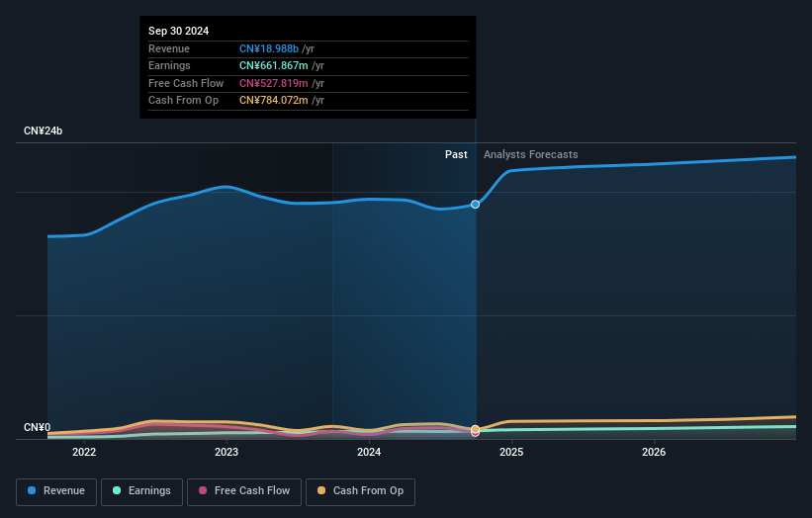
Task: Click the CN¥527.819m free cash flow value
Action: pos(273,83)
